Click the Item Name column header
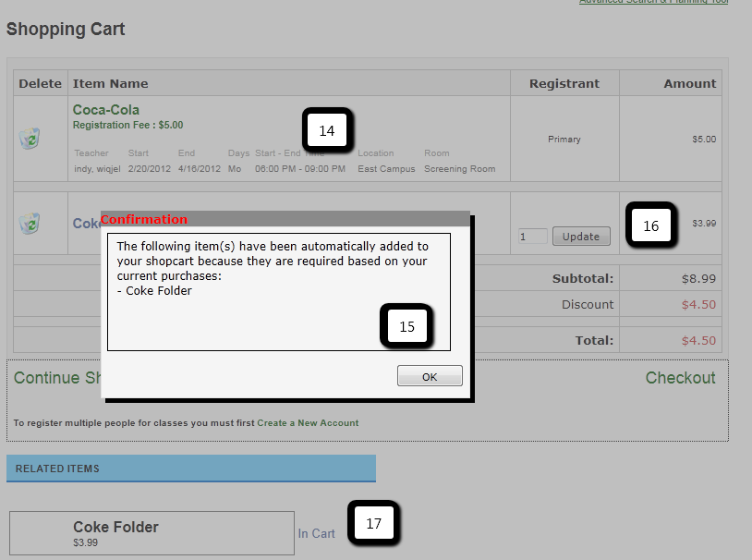Screen dimensions: 752x560 click(111, 83)
